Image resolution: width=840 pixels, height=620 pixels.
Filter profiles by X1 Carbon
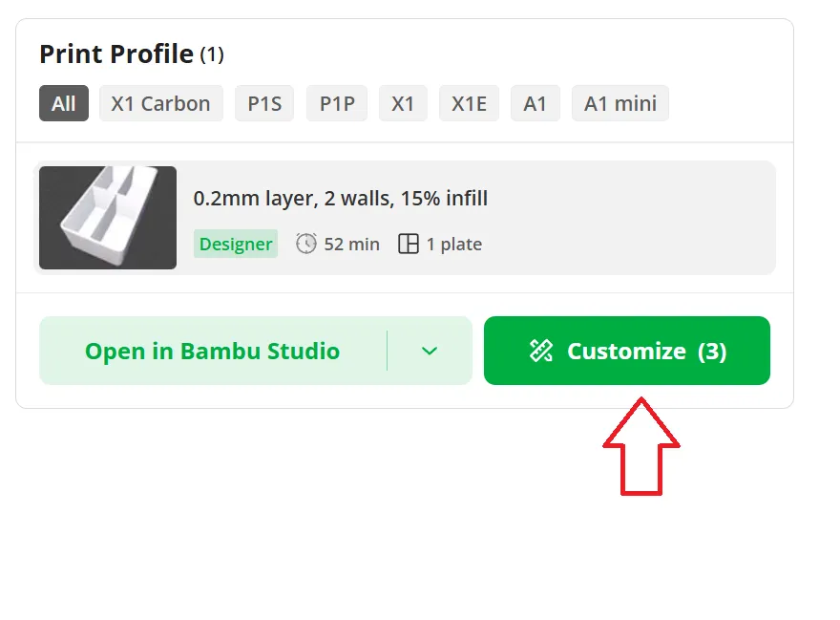tap(160, 103)
